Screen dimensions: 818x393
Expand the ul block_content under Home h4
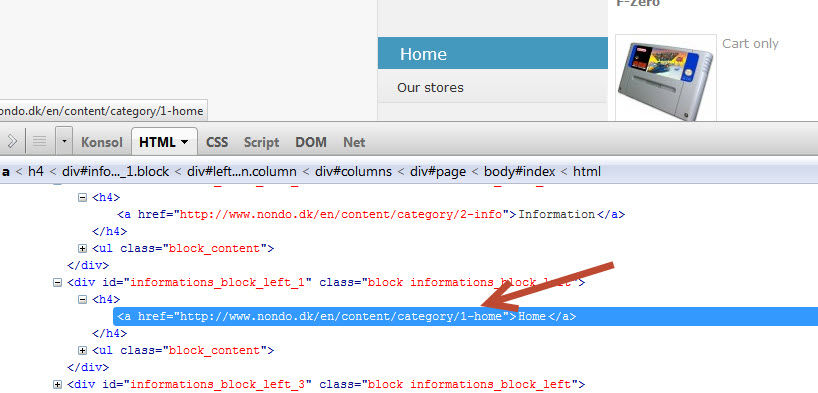tap(82, 350)
